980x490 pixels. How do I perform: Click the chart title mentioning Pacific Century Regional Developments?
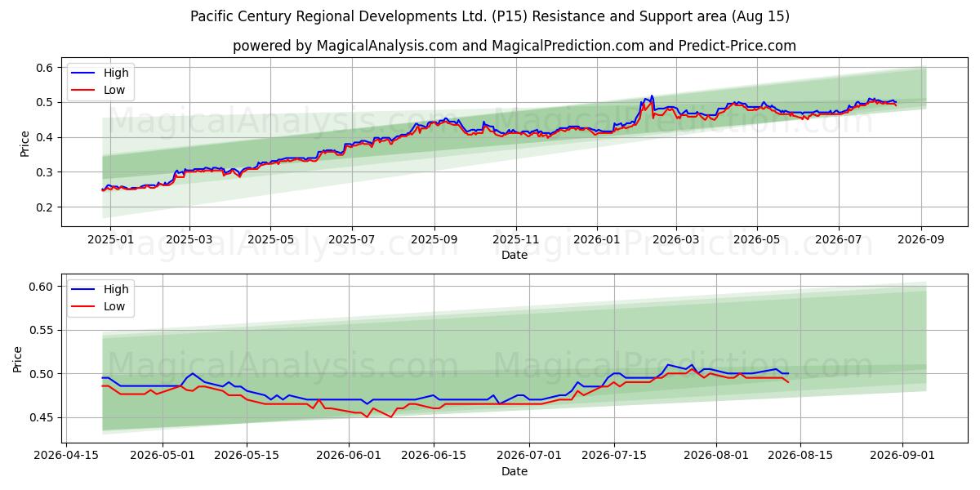tap(490, 16)
